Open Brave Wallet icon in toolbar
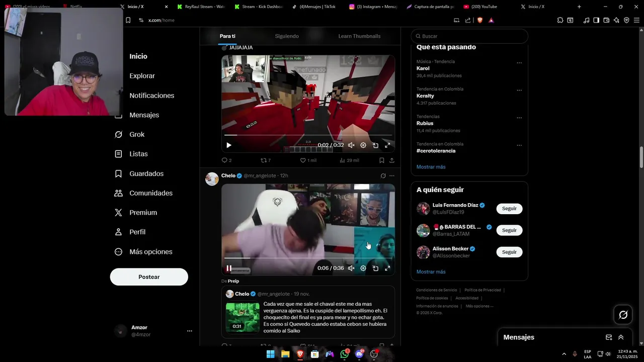Screen dimensions: 644x362 coord(606,20)
